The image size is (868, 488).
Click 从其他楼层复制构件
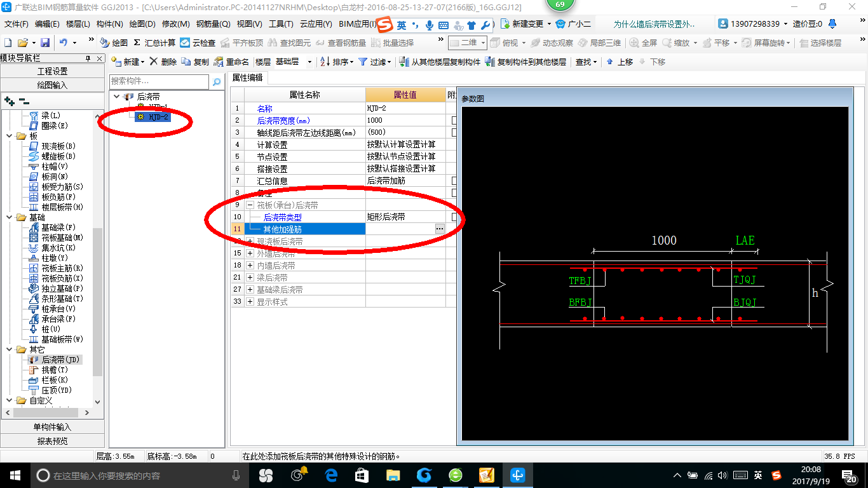tap(440, 62)
